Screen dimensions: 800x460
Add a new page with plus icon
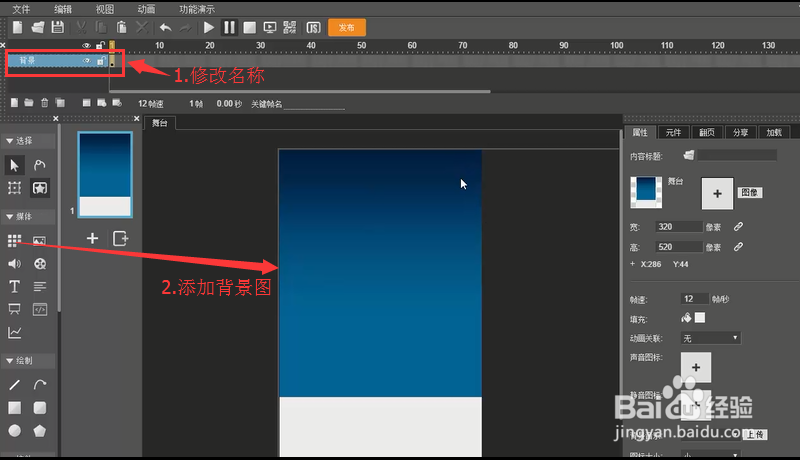pyautogui.click(x=92, y=238)
